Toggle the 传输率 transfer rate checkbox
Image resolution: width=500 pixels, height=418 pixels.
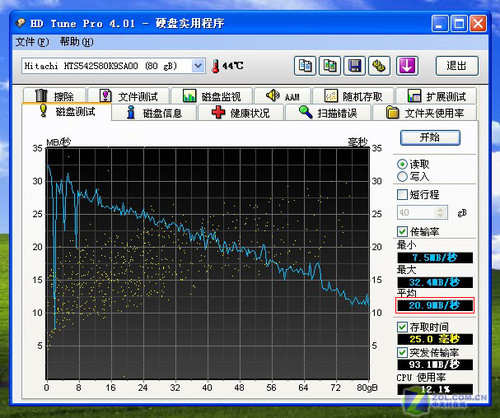click(402, 231)
